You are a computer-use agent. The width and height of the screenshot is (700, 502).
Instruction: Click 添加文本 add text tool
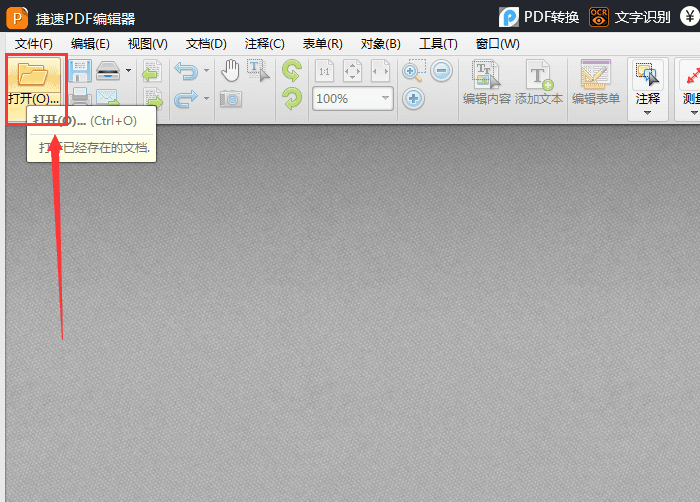pos(539,83)
